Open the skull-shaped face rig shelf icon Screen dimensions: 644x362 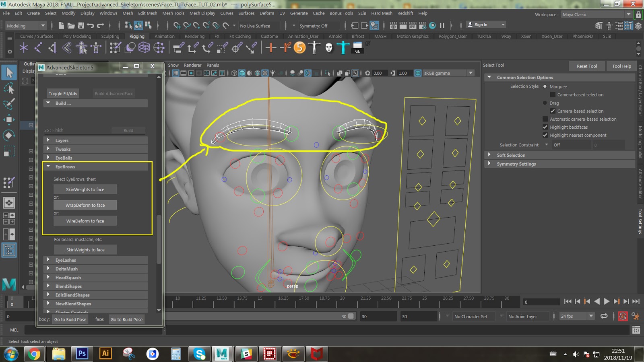point(329,48)
